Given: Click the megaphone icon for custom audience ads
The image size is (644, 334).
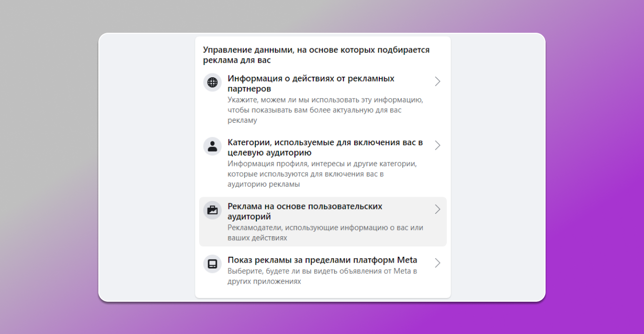Looking at the screenshot, I should coord(212,210).
